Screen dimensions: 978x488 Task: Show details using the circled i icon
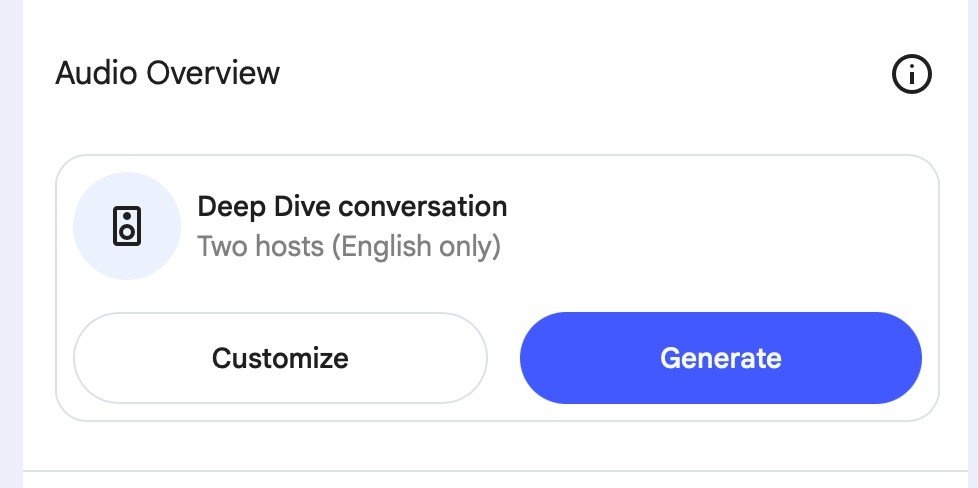pyautogui.click(x=911, y=74)
